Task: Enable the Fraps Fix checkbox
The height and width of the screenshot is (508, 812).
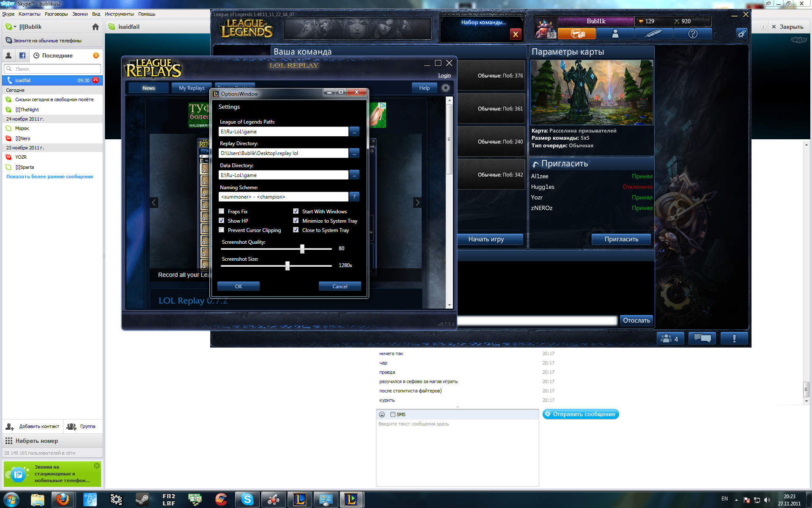Action: point(222,211)
